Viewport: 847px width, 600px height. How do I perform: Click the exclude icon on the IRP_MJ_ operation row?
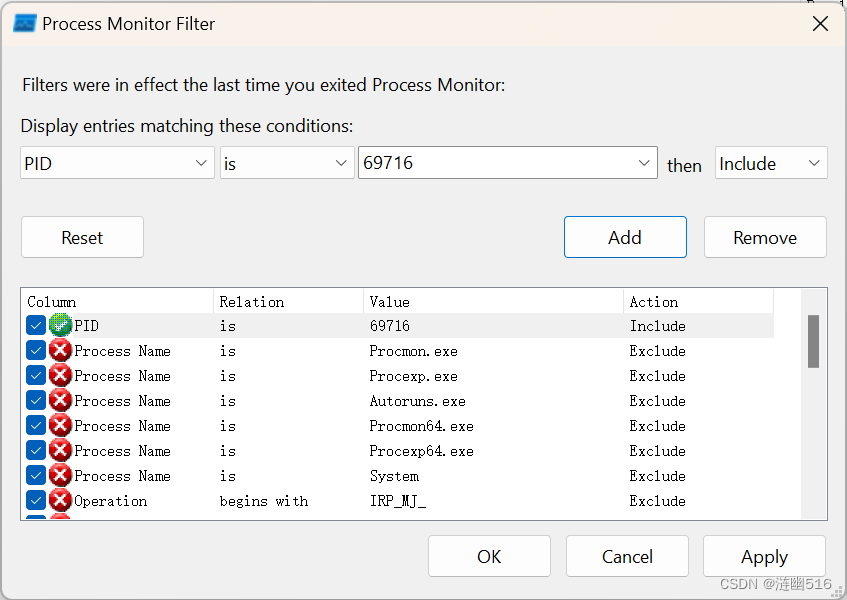tap(60, 500)
